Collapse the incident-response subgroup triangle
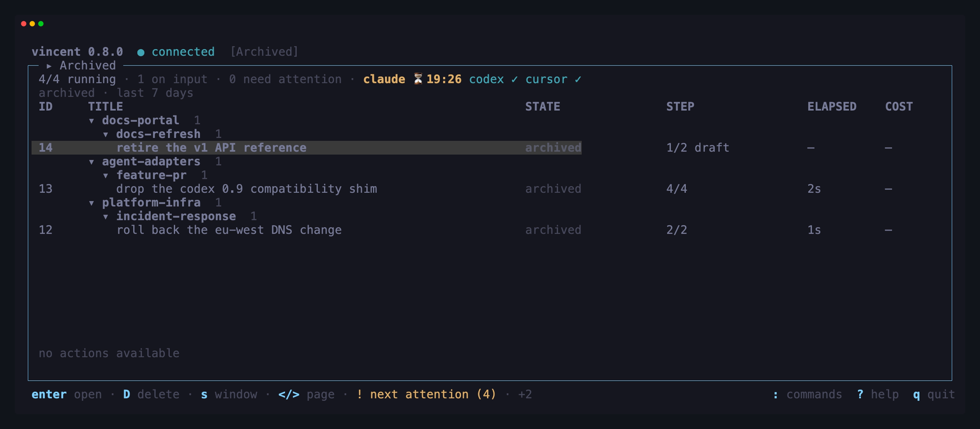Screen dimensions: 980x429 pyautogui.click(x=106, y=217)
